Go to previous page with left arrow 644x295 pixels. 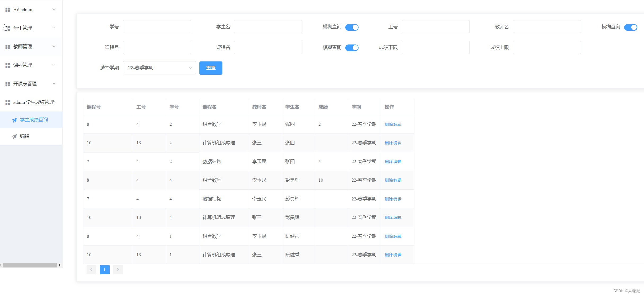click(91, 270)
